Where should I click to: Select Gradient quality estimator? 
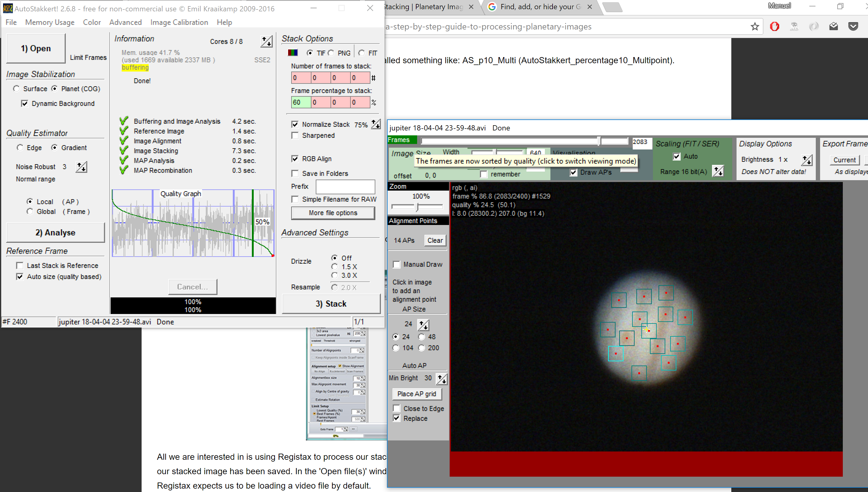(x=54, y=148)
